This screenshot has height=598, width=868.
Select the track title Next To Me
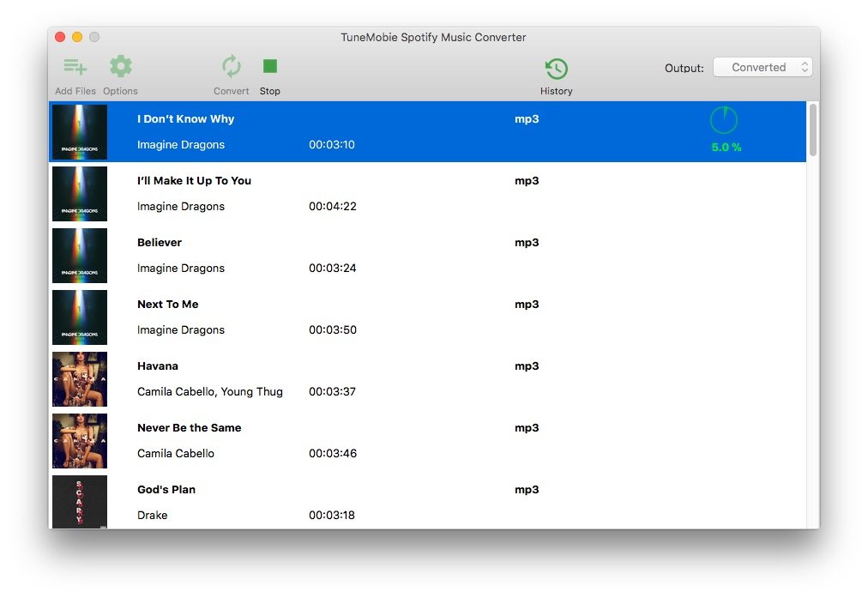click(x=168, y=304)
